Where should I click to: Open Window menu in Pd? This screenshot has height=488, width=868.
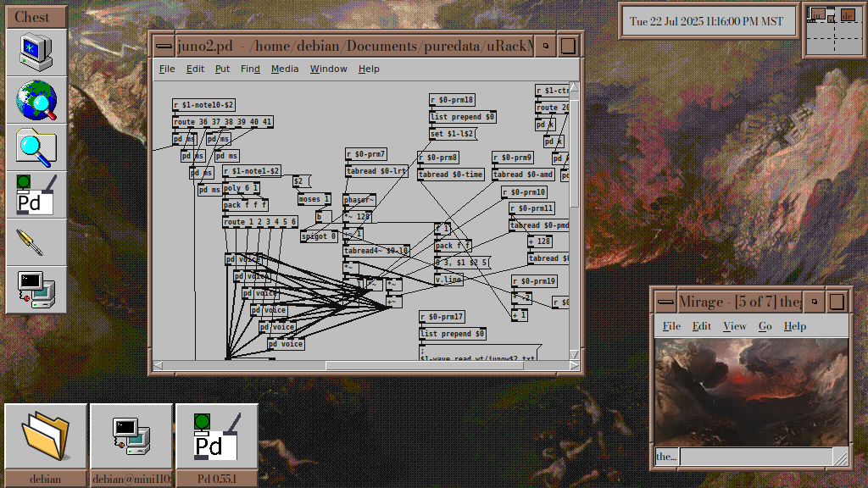(x=328, y=69)
